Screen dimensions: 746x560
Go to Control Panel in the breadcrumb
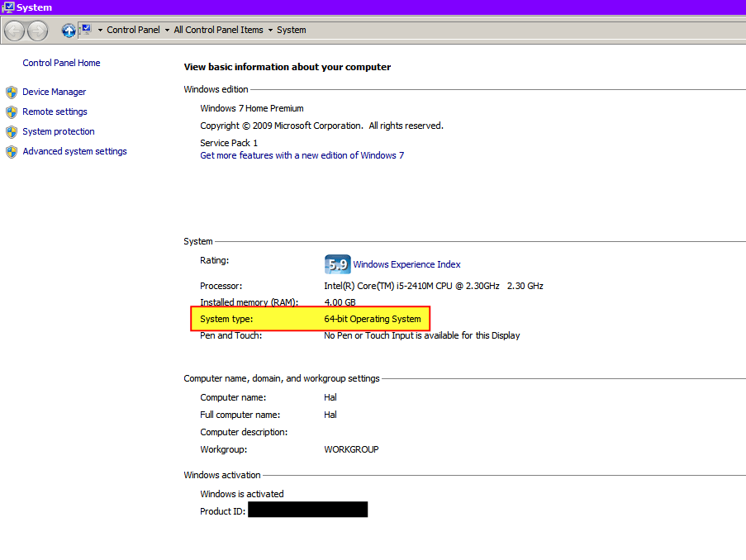click(x=133, y=30)
